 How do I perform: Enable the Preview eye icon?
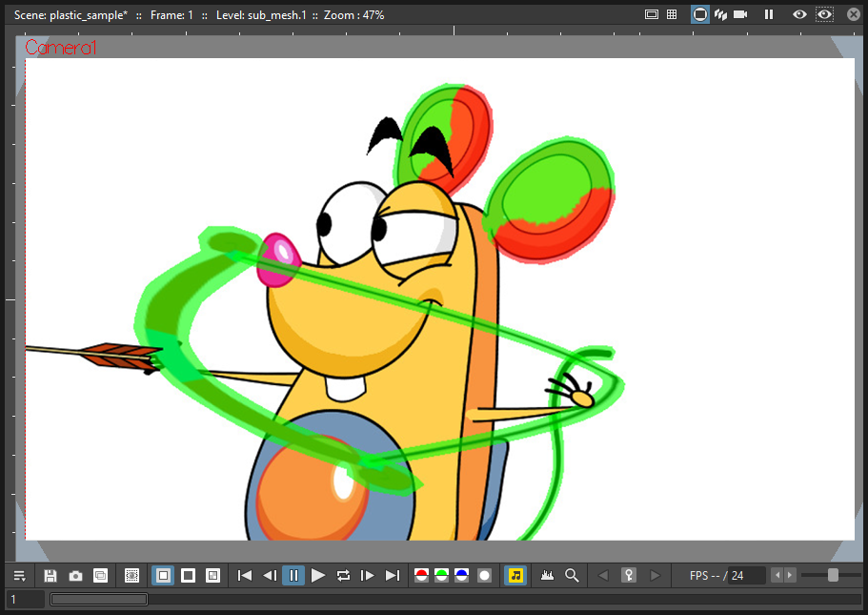[799, 14]
